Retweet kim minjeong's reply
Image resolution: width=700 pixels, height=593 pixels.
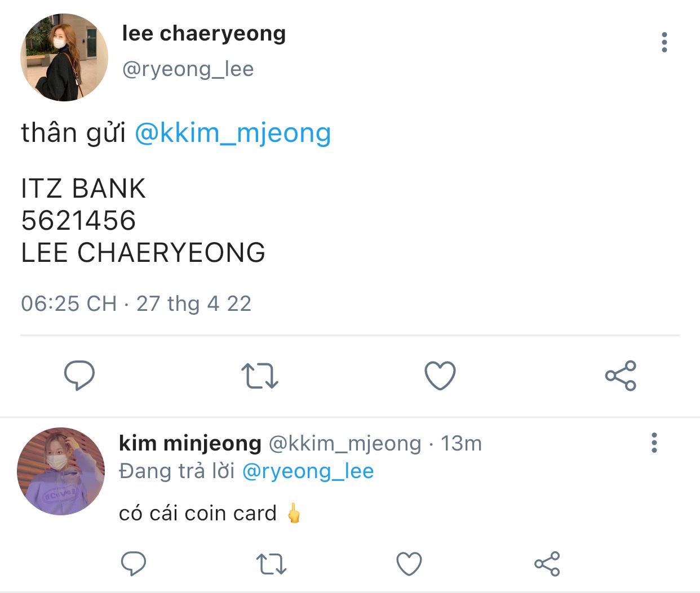point(271,564)
